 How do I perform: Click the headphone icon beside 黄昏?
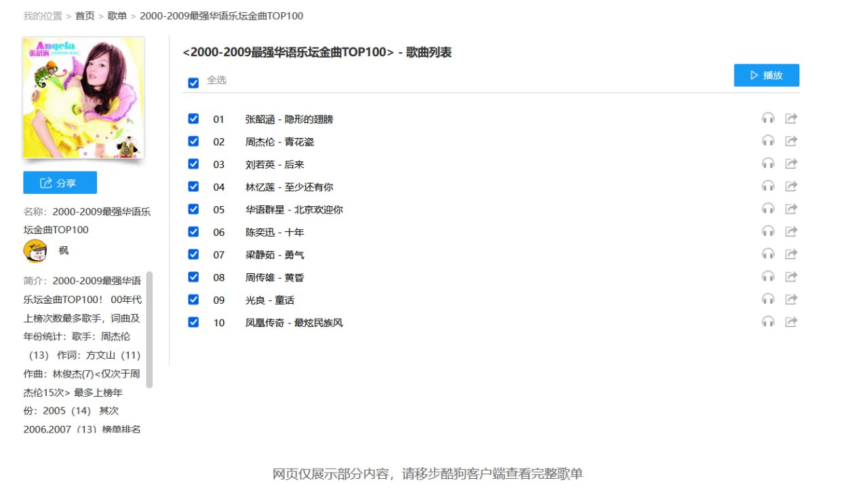(x=768, y=276)
